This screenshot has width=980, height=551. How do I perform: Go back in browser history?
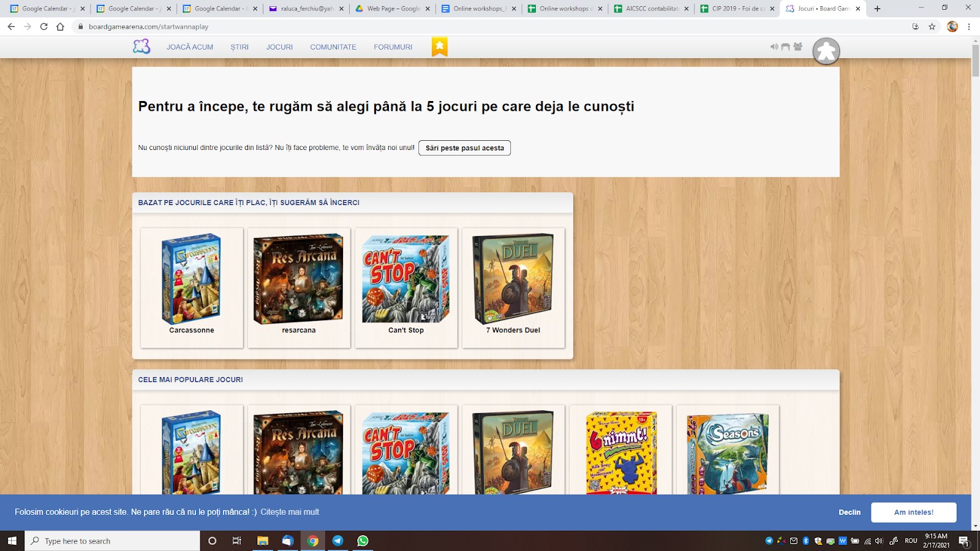(11, 26)
